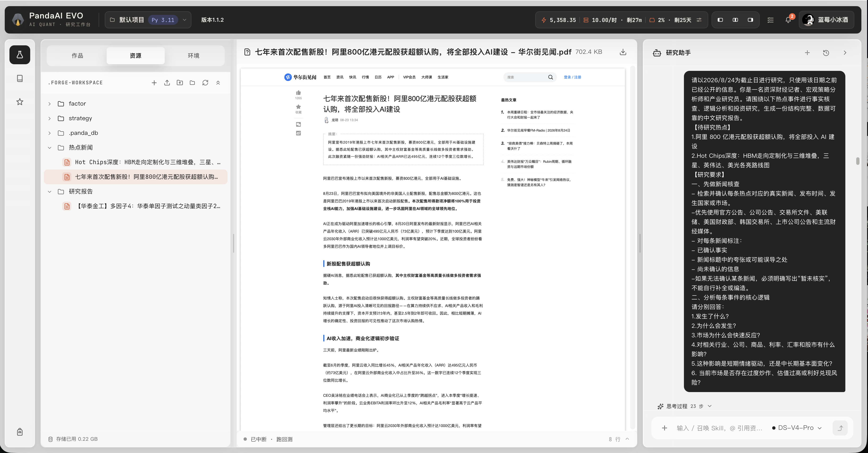Click the 2% · 剩25天 quota indicator
This screenshot has width=868, height=453.
click(670, 20)
